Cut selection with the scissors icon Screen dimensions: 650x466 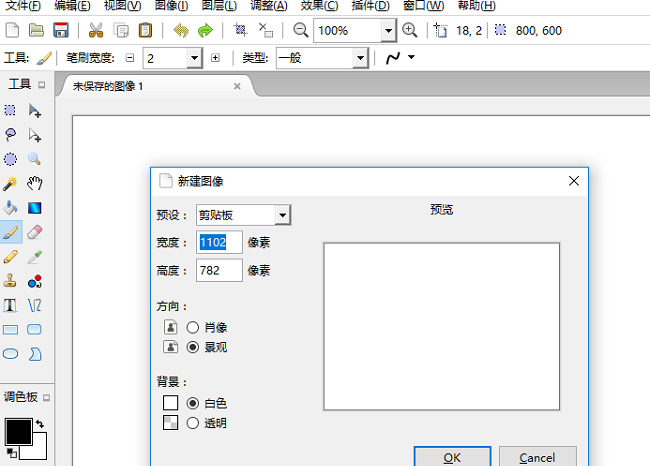[x=96, y=30]
